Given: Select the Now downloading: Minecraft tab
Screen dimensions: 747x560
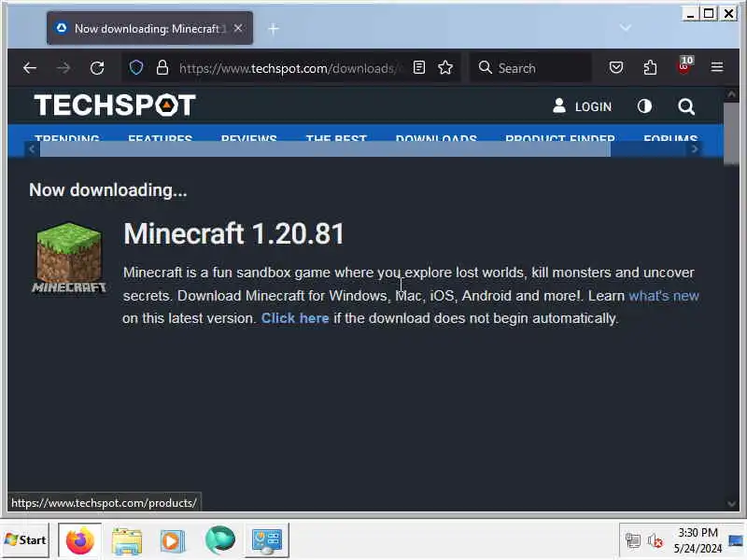Looking at the screenshot, I should coord(149,29).
